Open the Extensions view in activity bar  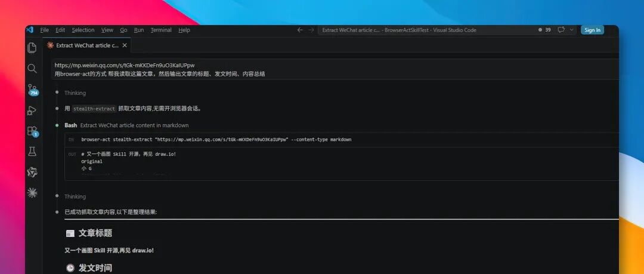(32, 131)
